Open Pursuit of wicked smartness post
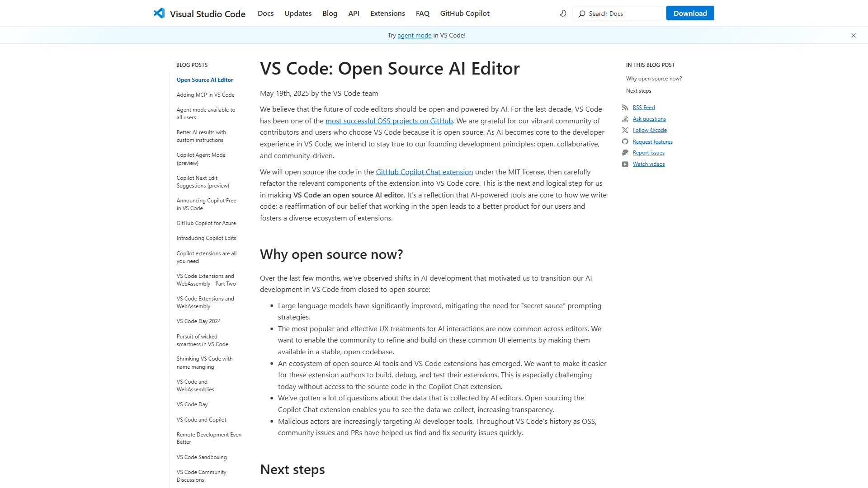 coord(202,340)
